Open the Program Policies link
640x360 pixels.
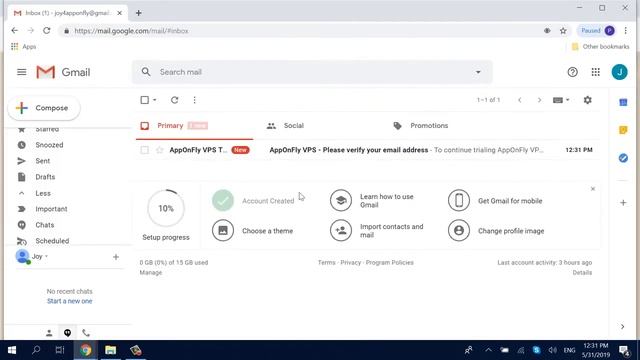tap(389, 262)
